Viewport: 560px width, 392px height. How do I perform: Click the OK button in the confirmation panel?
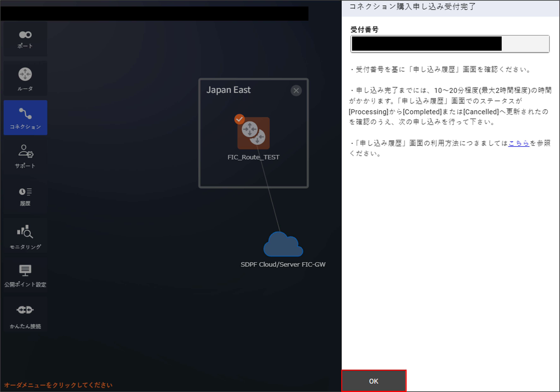374,381
